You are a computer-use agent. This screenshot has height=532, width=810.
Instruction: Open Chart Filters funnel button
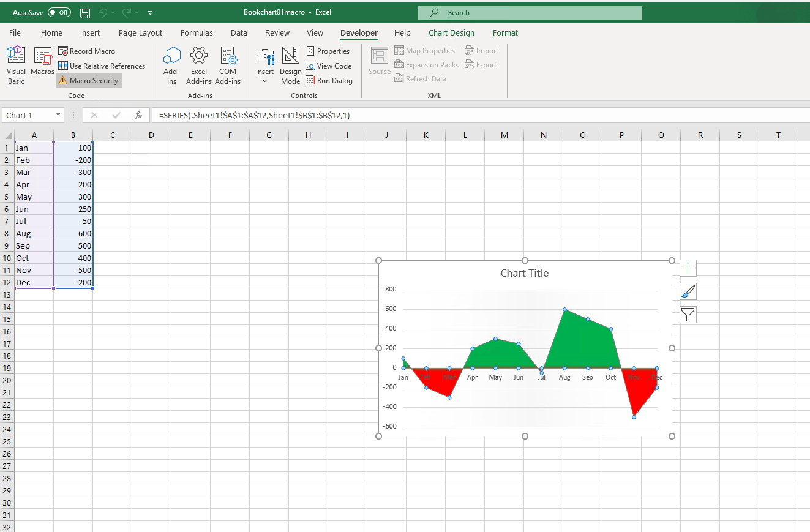[688, 315]
